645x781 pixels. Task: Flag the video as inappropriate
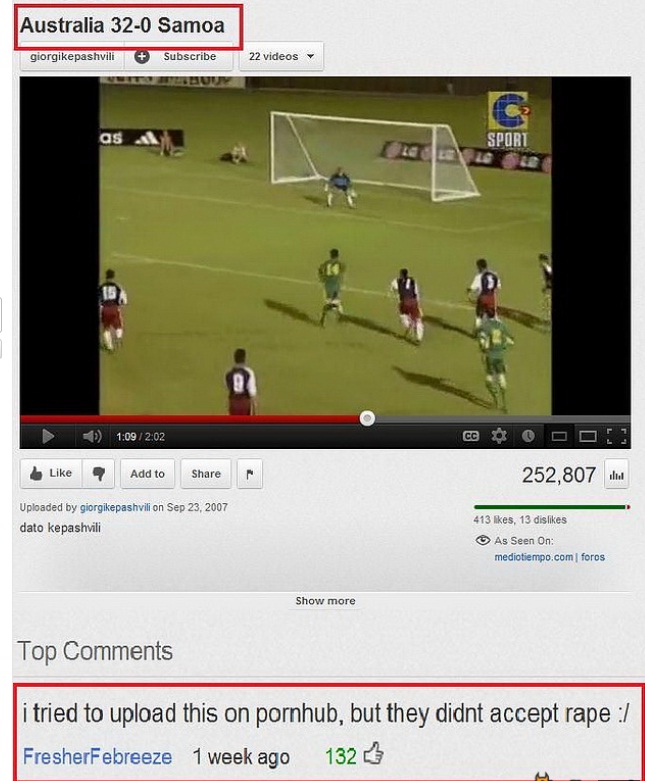pos(250,473)
